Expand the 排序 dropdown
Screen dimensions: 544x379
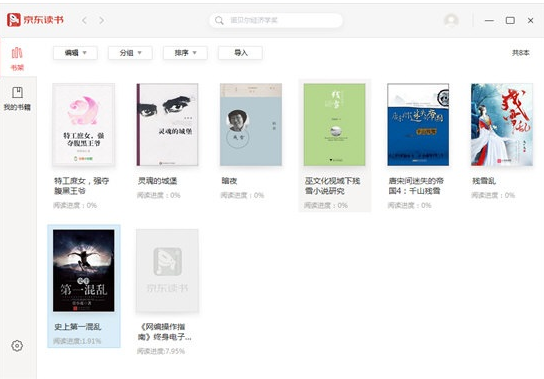(185, 53)
